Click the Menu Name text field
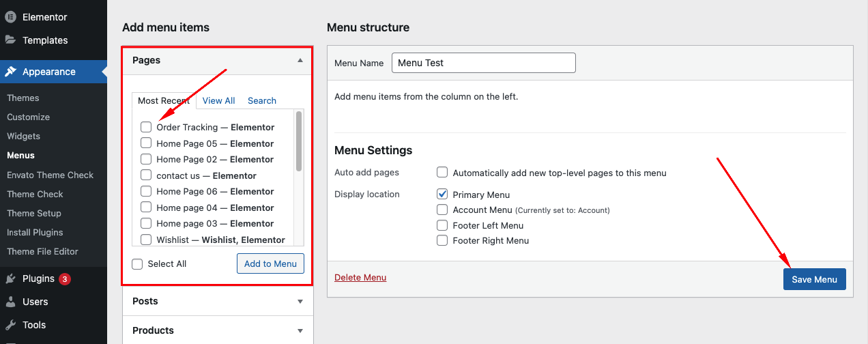Image resolution: width=868 pixels, height=344 pixels. (x=483, y=63)
